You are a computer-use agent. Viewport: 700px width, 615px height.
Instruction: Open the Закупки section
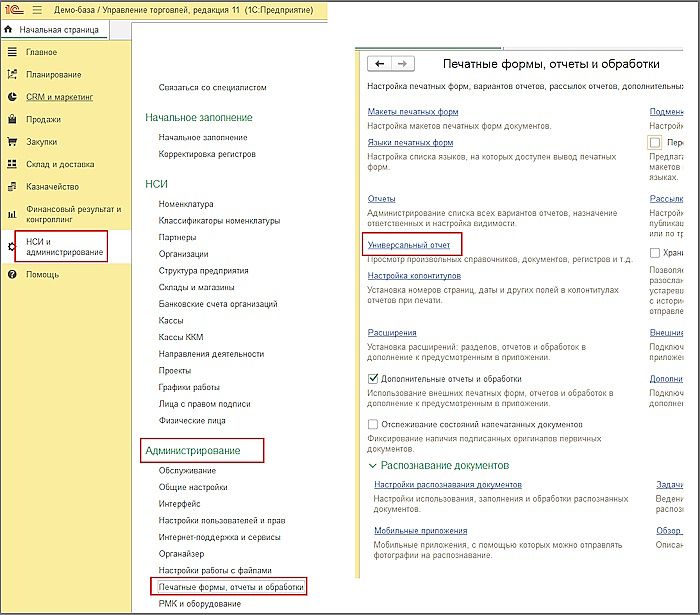[x=42, y=142]
